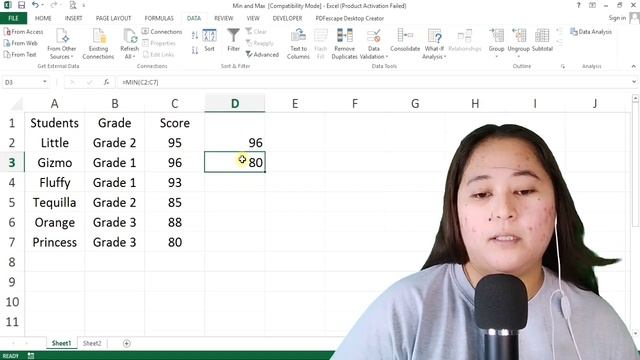Switch to INSERT tab
The height and width of the screenshot is (360, 640).
click(x=73, y=18)
